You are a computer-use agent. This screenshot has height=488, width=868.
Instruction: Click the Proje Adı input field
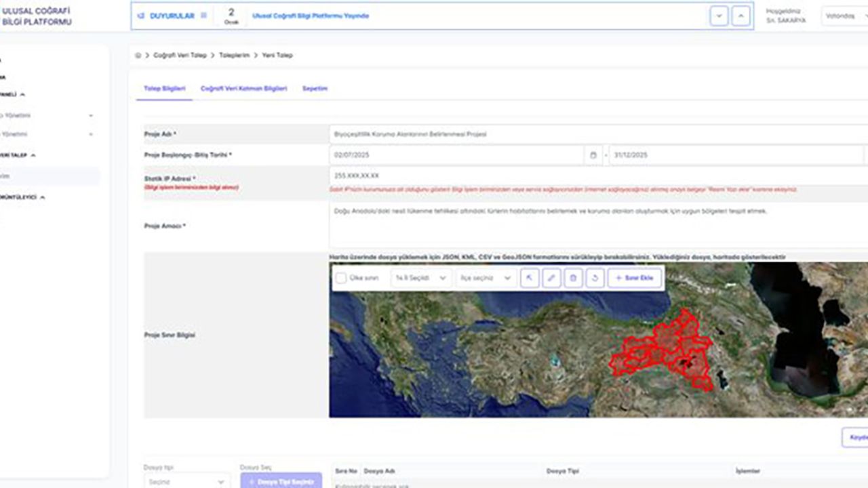click(x=598, y=134)
